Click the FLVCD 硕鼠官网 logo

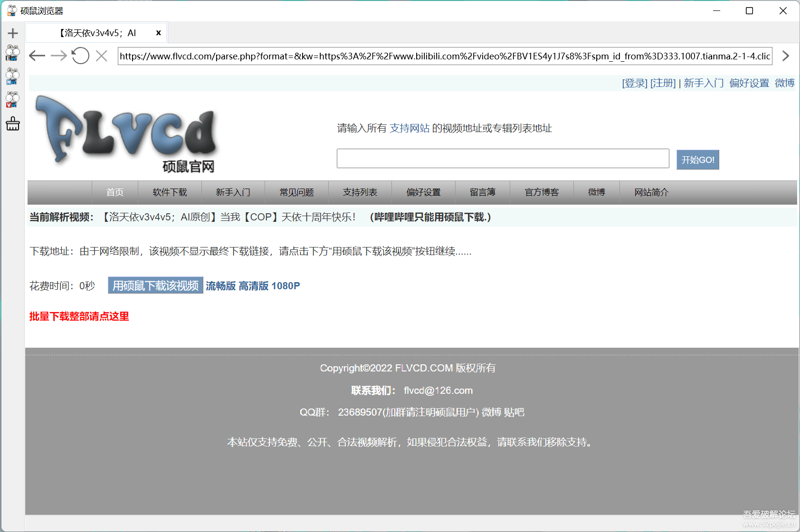[x=127, y=133]
